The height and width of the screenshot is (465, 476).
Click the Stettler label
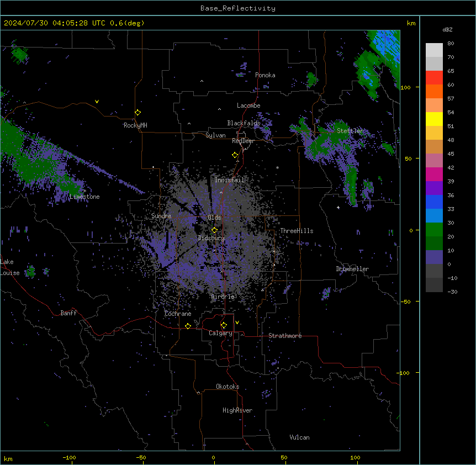pyautogui.click(x=350, y=131)
